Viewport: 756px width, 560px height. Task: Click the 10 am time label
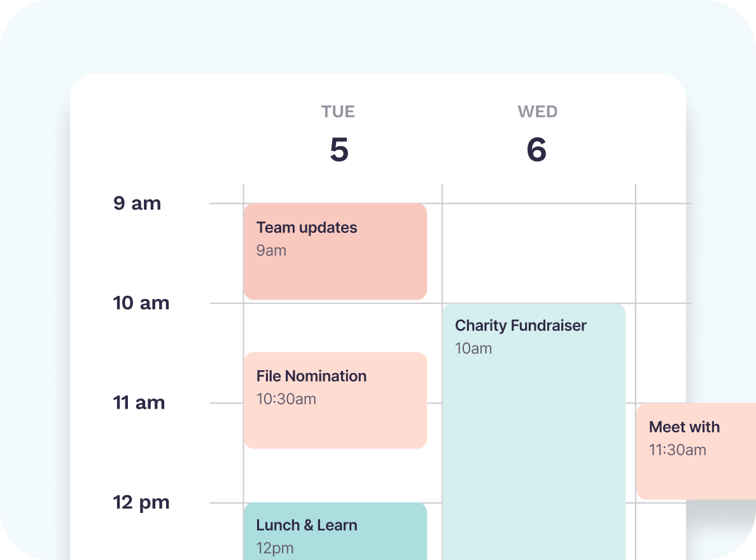(141, 303)
